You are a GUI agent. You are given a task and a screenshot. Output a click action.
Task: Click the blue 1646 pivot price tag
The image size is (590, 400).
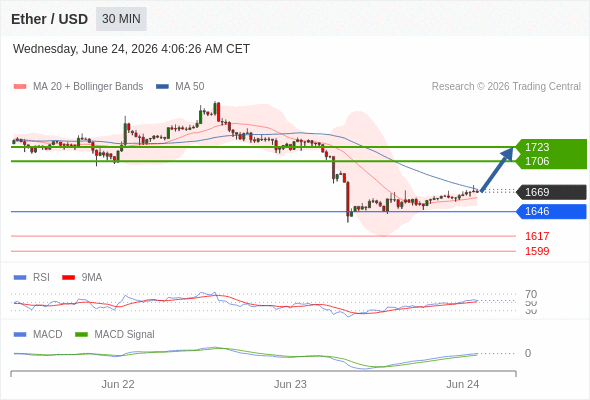click(x=551, y=211)
